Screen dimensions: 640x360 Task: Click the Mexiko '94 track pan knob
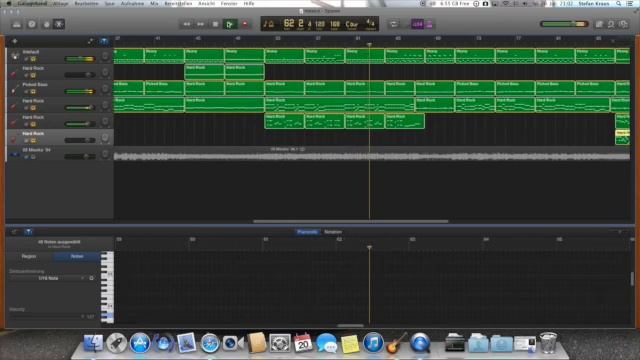pyautogui.click(x=105, y=154)
